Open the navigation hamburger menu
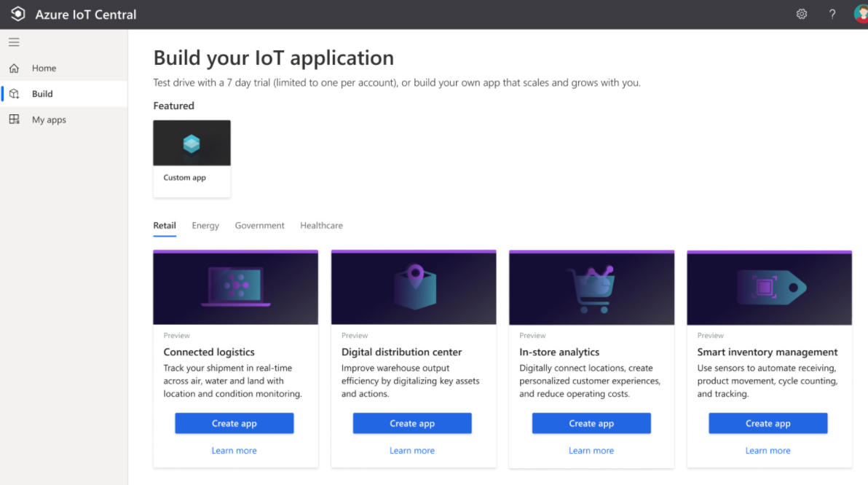 tap(13, 42)
